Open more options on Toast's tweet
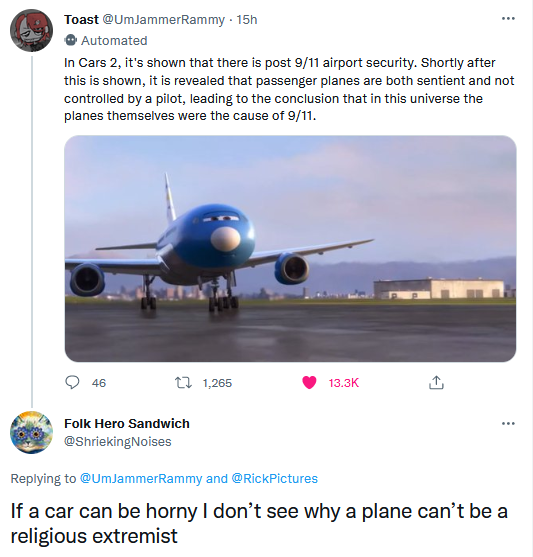The image size is (533, 557). pos(508,18)
